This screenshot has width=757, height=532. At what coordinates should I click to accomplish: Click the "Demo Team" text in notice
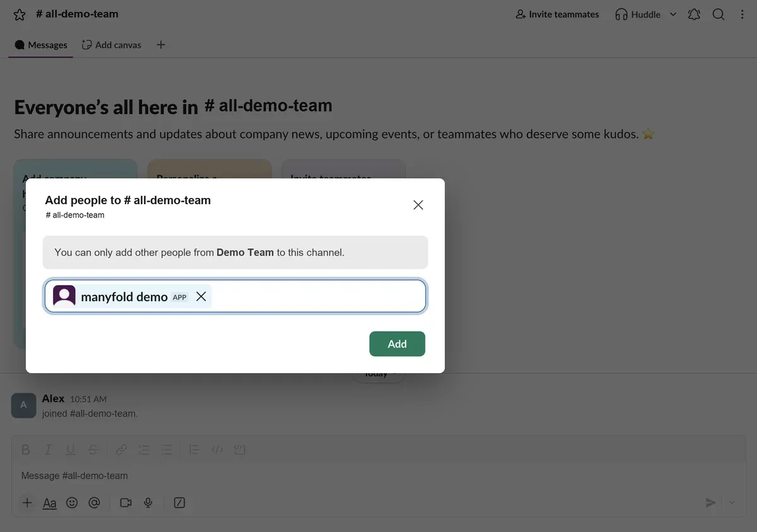(x=245, y=252)
